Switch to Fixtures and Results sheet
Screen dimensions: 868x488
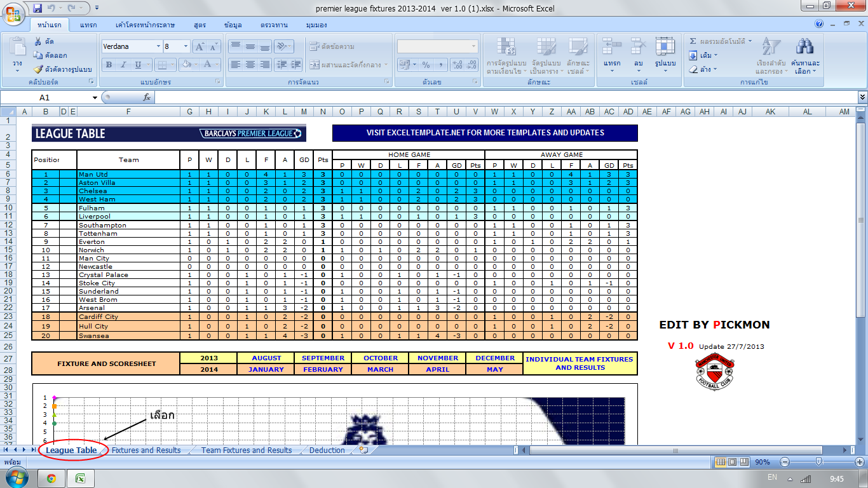tap(146, 450)
